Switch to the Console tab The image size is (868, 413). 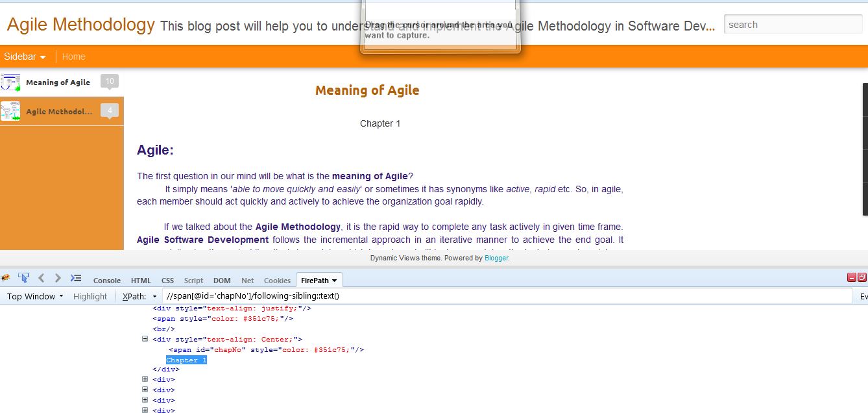pos(106,280)
